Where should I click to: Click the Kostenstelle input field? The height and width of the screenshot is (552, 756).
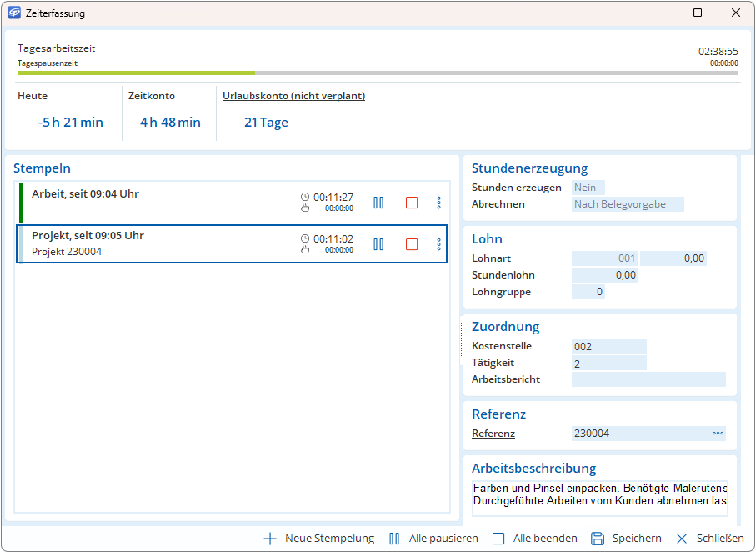point(608,346)
